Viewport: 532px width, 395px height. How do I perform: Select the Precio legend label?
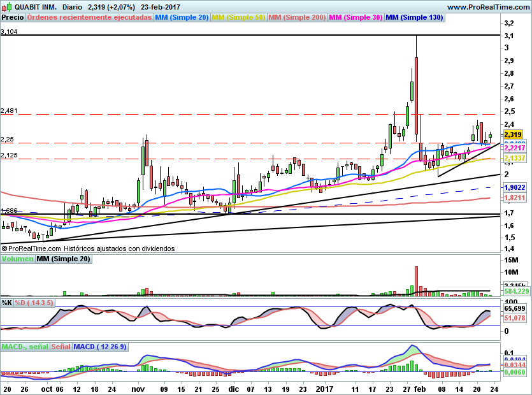pyautogui.click(x=13, y=17)
